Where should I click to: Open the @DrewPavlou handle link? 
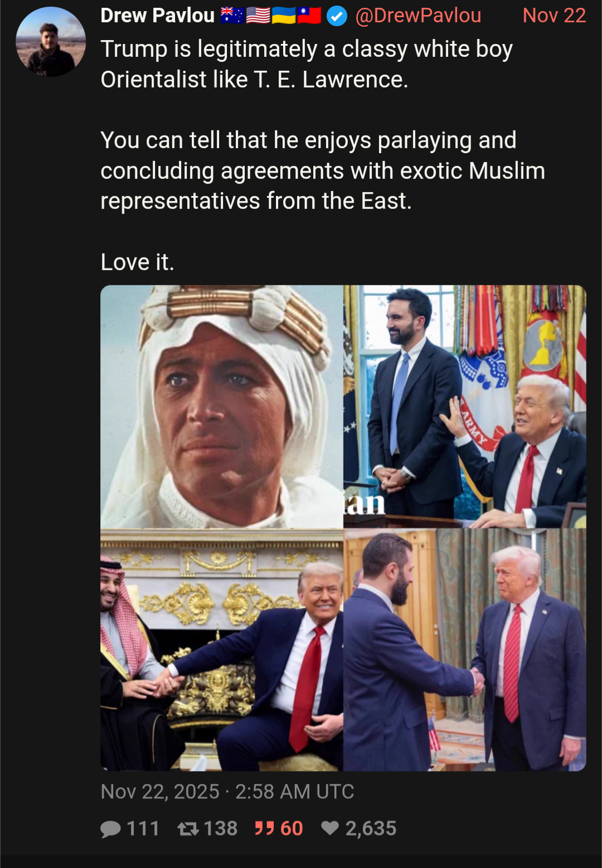click(x=418, y=16)
